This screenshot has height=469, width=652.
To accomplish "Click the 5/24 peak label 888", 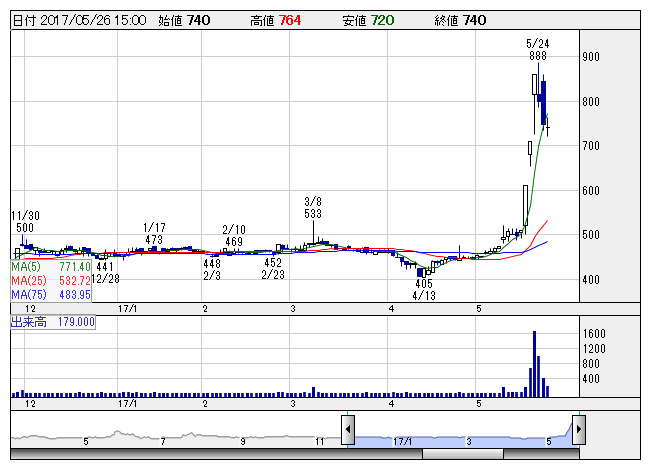I will tap(538, 58).
